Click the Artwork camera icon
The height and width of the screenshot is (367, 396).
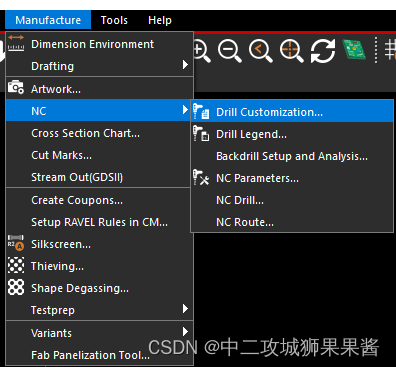16,87
